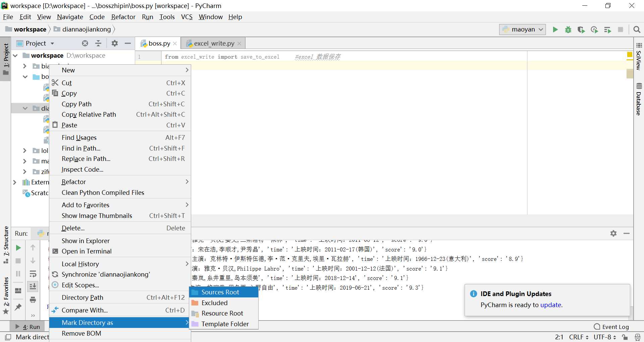
Task: Open the Event Log
Action: [611, 327]
